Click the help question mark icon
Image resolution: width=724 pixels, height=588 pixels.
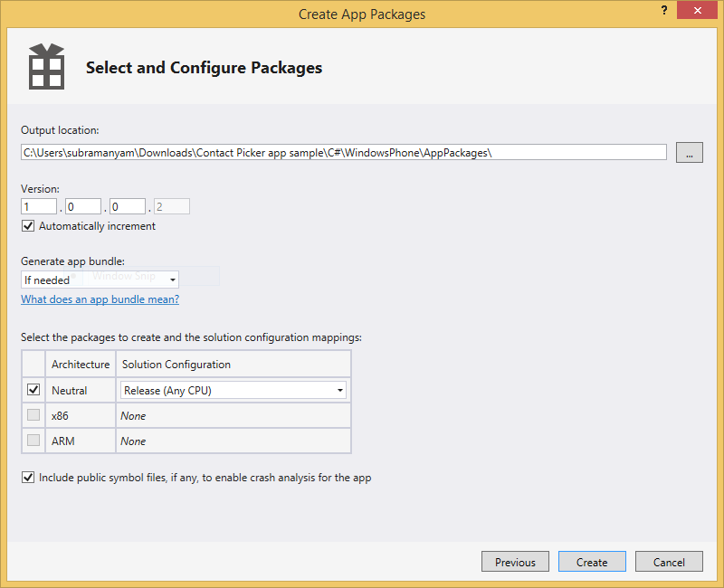665,9
